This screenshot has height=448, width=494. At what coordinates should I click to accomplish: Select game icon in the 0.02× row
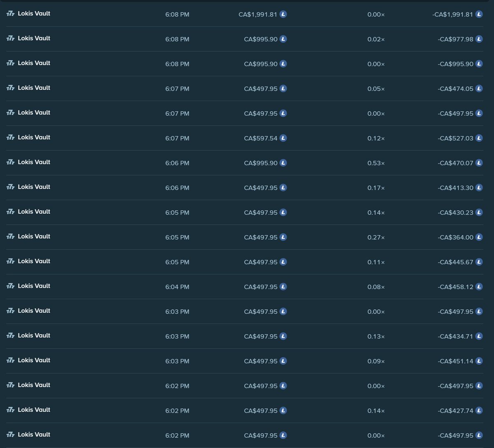11,38
